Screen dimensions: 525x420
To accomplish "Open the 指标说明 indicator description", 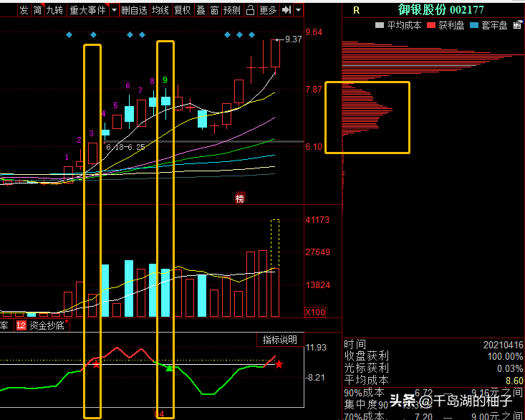I will click(279, 340).
